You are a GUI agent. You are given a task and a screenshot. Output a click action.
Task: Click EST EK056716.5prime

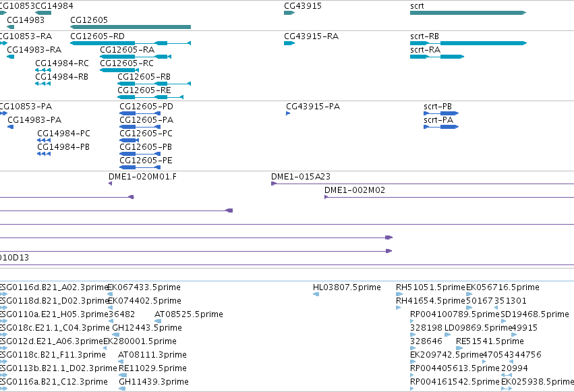pyautogui.click(x=503, y=287)
